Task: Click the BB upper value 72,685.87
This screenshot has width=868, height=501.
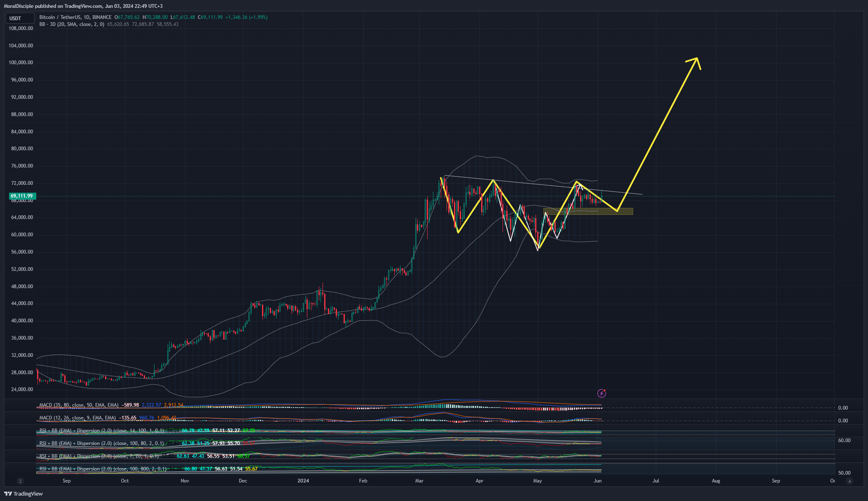Action: [143, 24]
